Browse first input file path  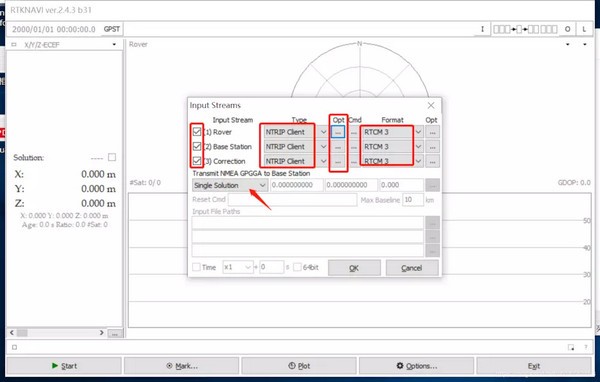tap(432, 223)
